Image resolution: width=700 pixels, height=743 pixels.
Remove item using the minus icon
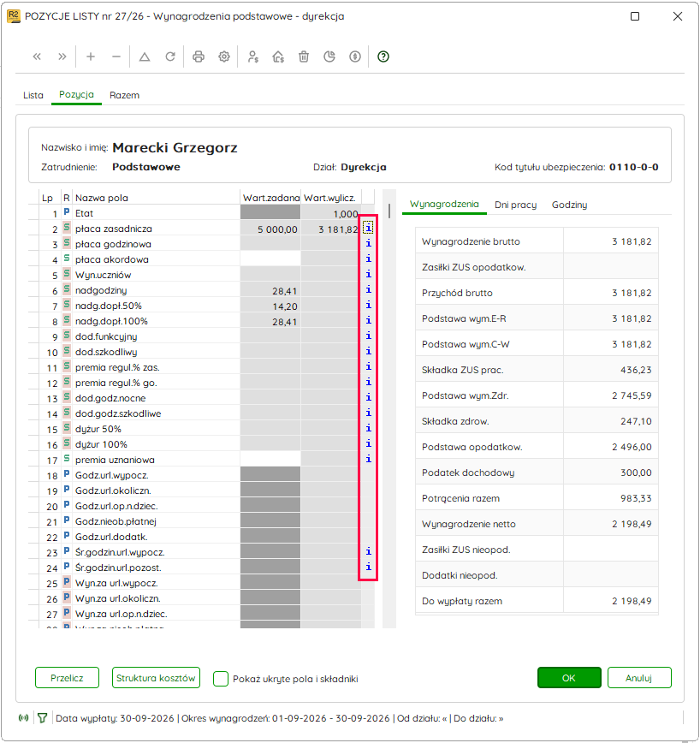pos(116,56)
